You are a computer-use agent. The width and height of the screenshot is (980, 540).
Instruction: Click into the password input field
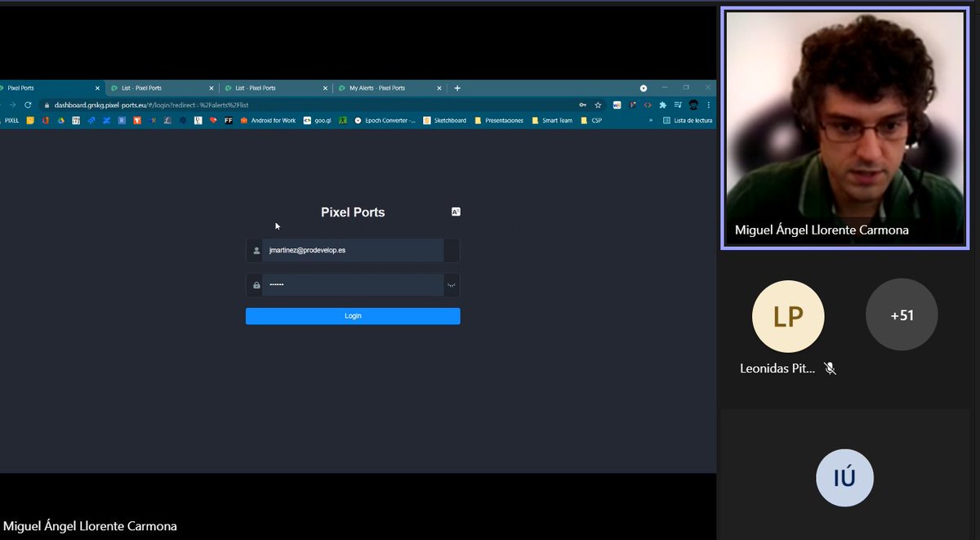[x=353, y=284]
